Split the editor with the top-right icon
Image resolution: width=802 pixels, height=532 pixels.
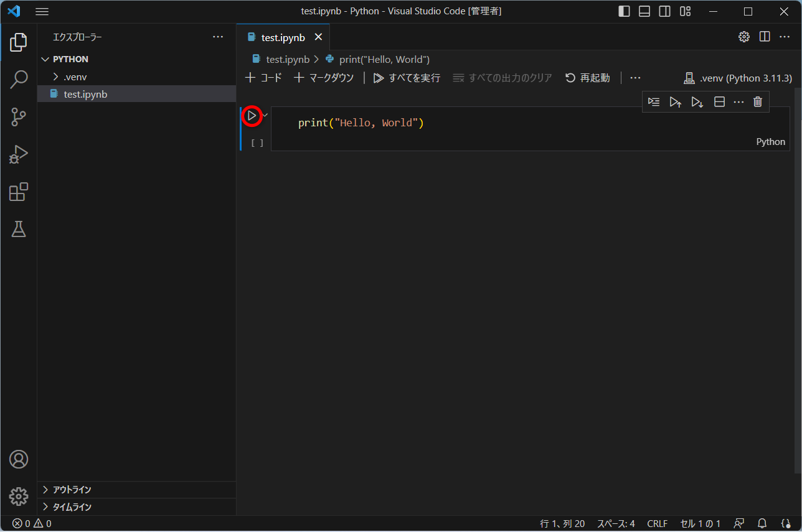pyautogui.click(x=765, y=37)
